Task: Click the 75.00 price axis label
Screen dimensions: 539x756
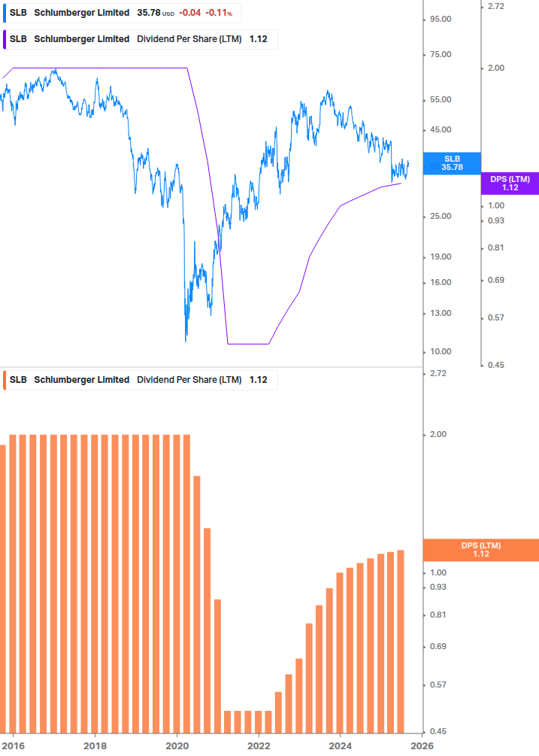Action: [x=441, y=54]
